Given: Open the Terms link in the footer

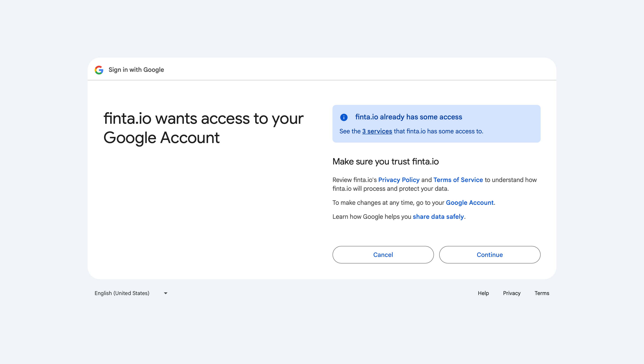Looking at the screenshot, I should 542,293.
